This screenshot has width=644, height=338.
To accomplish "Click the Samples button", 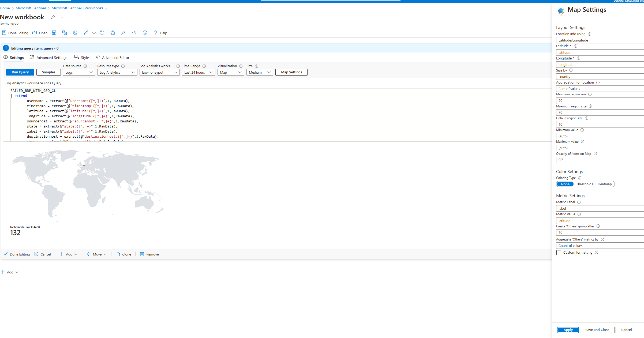I will (x=48, y=72).
